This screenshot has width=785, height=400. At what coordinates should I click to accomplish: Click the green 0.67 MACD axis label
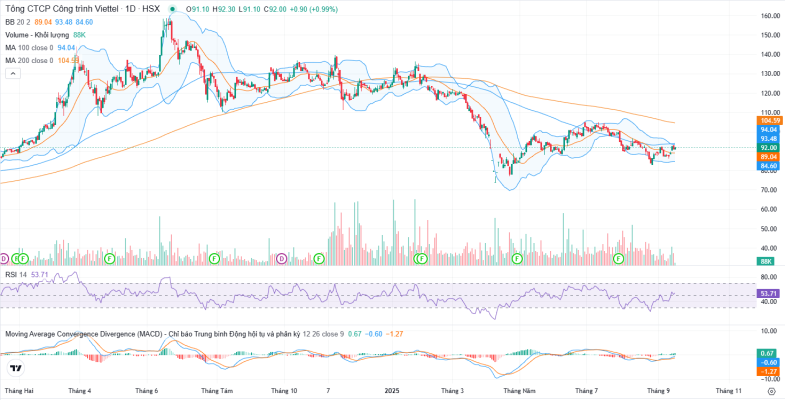tap(768, 353)
